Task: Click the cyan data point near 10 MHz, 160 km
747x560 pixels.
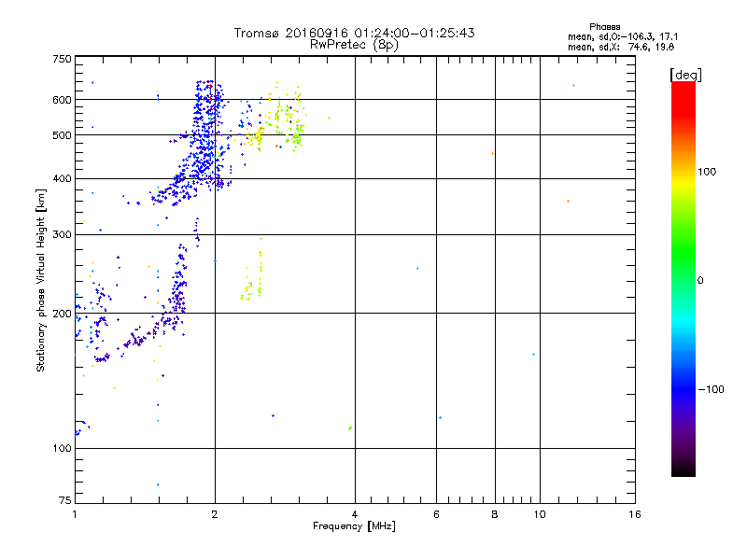Action: point(533,355)
